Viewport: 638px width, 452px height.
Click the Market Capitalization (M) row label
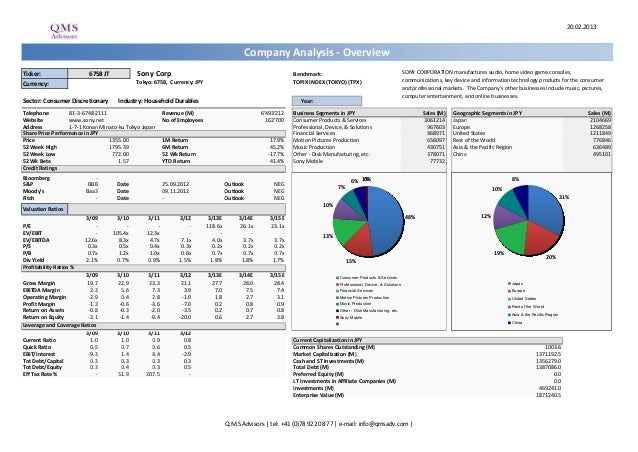pos(325,354)
